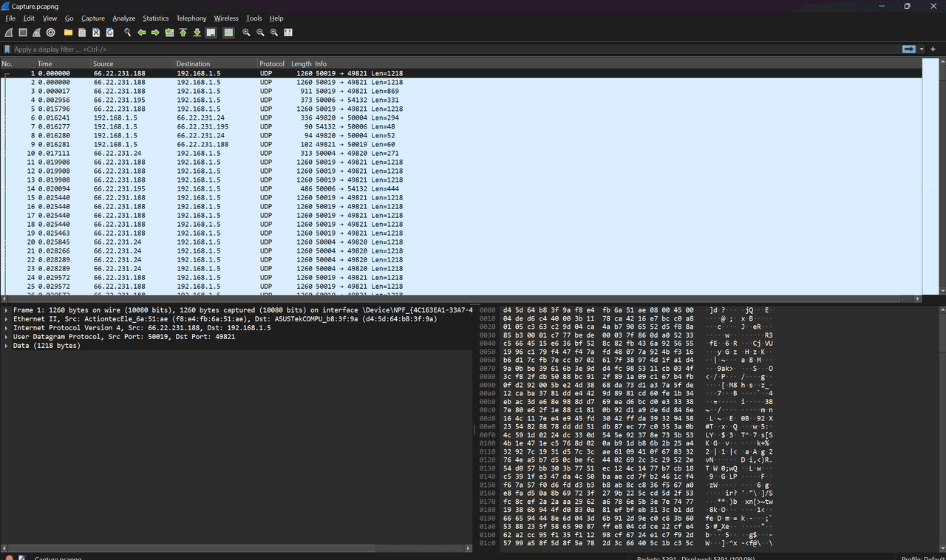Select packet 3 with Len=869
The width and height of the screenshot is (946, 560).
[x=461, y=91]
